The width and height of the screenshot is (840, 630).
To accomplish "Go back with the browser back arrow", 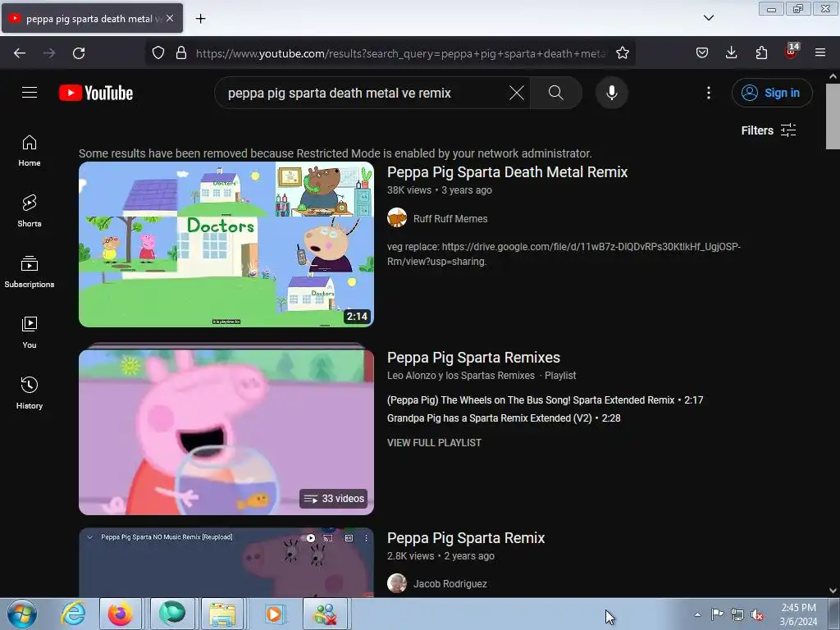I will click(20, 53).
